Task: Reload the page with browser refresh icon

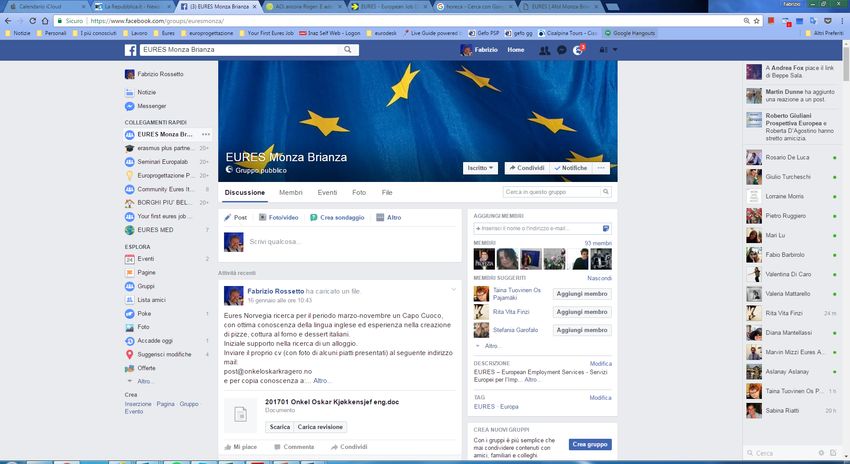Action: coord(33,21)
